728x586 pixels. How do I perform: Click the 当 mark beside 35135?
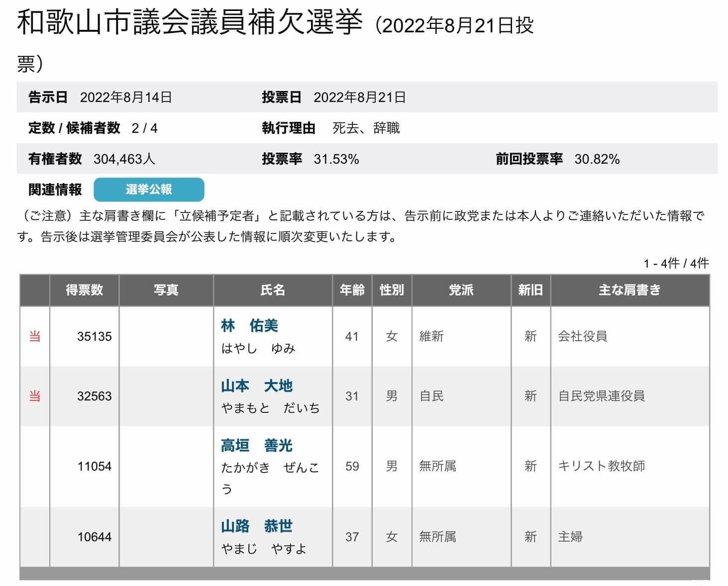(x=34, y=337)
